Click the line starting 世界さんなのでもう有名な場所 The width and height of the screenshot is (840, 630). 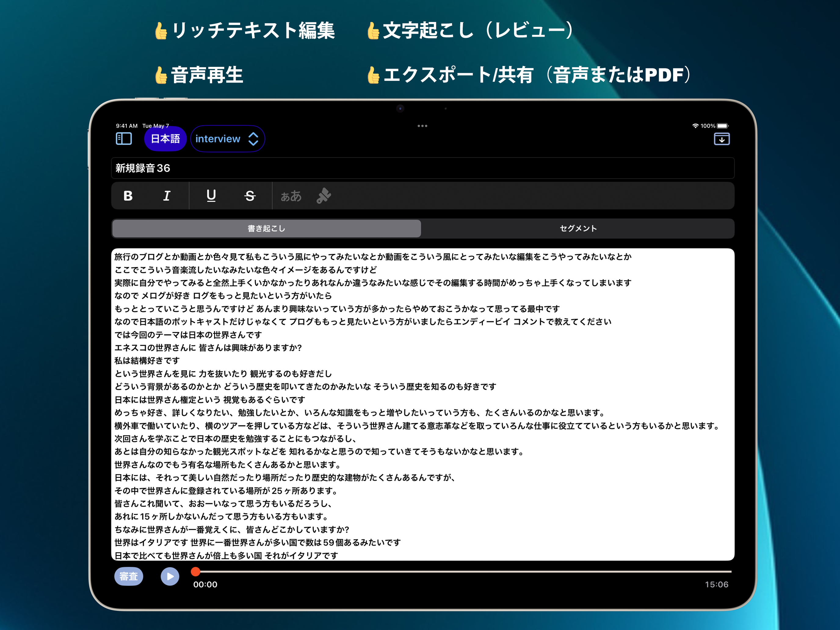[228, 465]
